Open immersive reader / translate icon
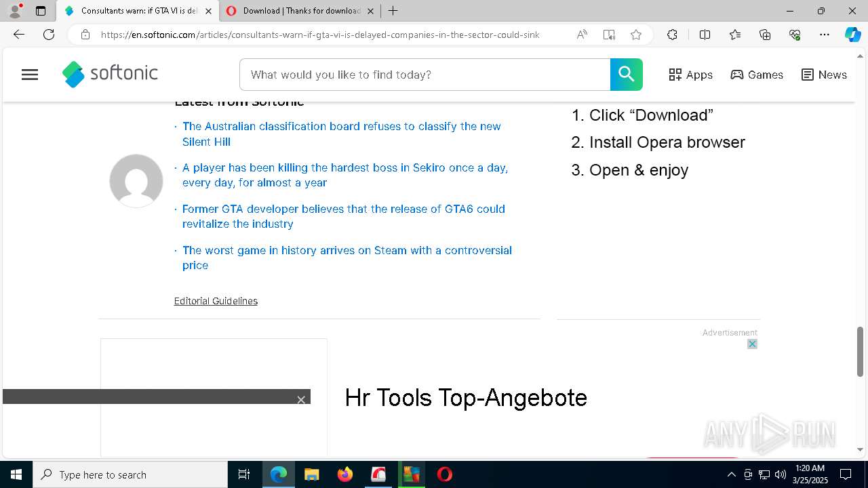Image resolution: width=868 pixels, height=488 pixels. click(609, 35)
